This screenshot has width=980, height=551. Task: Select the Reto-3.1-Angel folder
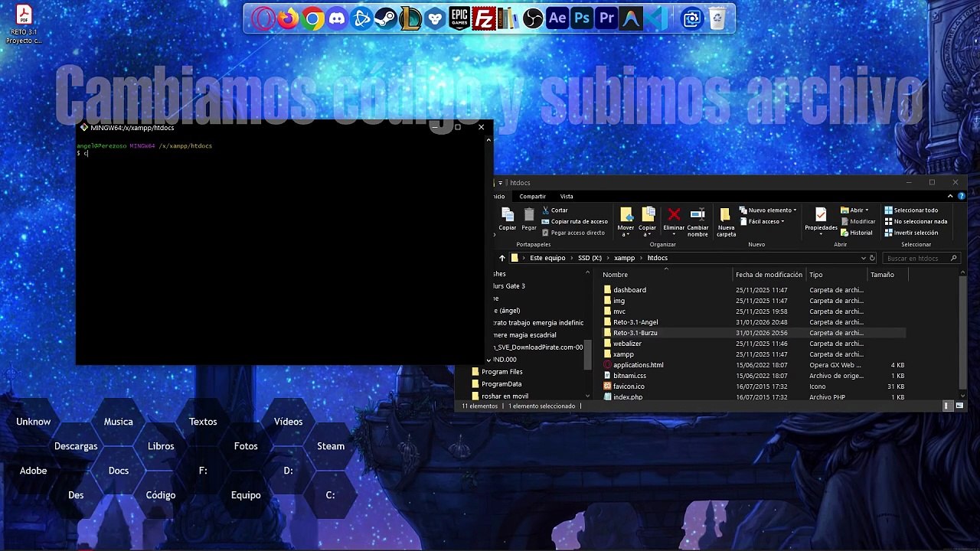pos(753,322)
